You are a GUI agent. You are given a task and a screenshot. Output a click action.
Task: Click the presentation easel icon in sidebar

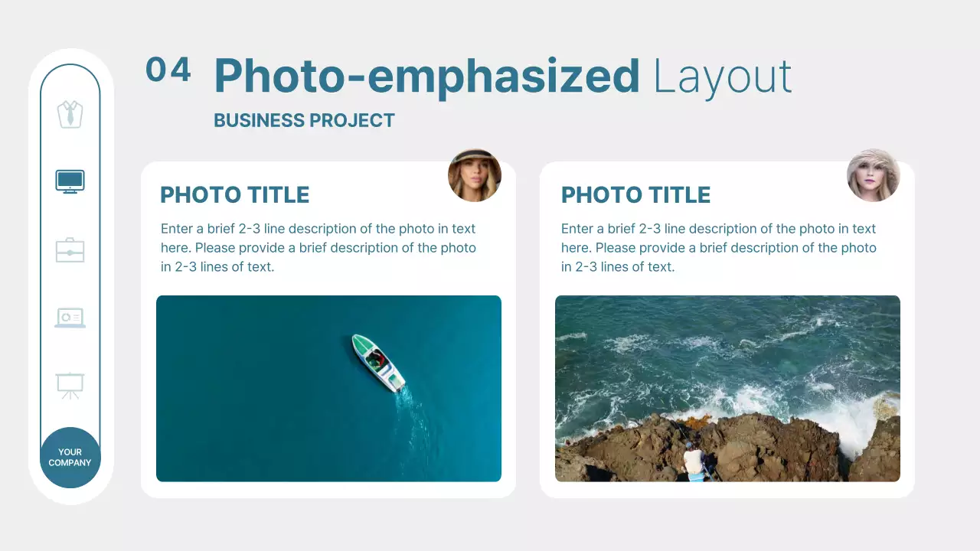(70, 385)
